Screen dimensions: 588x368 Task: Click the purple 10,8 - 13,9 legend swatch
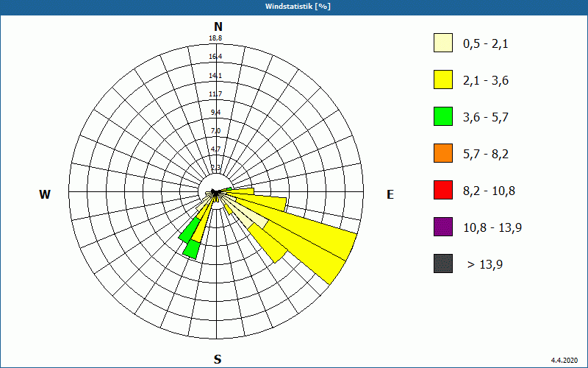pos(443,227)
